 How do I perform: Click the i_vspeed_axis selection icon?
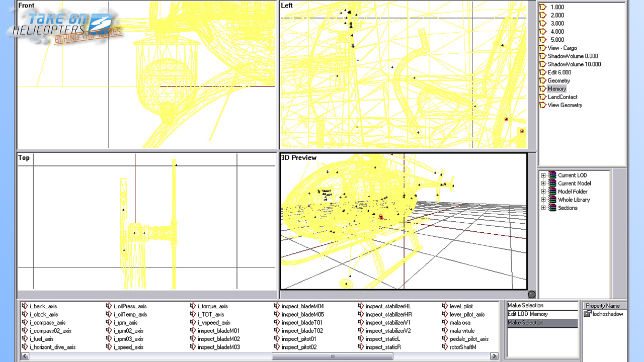(193, 323)
